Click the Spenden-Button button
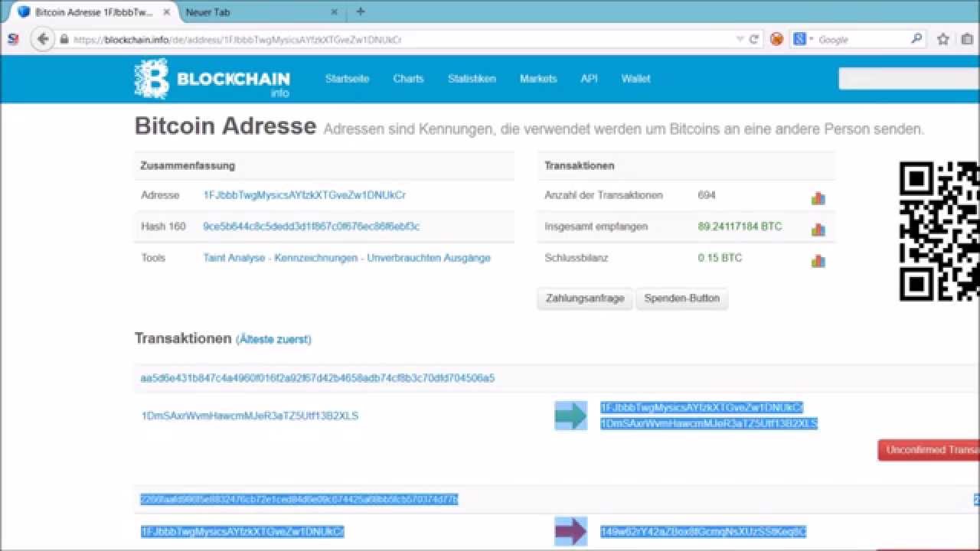This screenshot has height=551, width=980. click(x=682, y=298)
